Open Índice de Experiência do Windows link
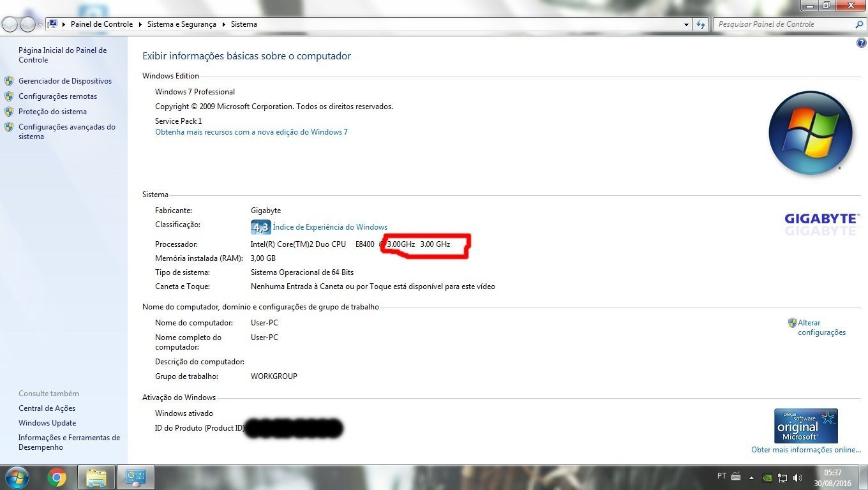This screenshot has height=490, width=868. tap(330, 227)
